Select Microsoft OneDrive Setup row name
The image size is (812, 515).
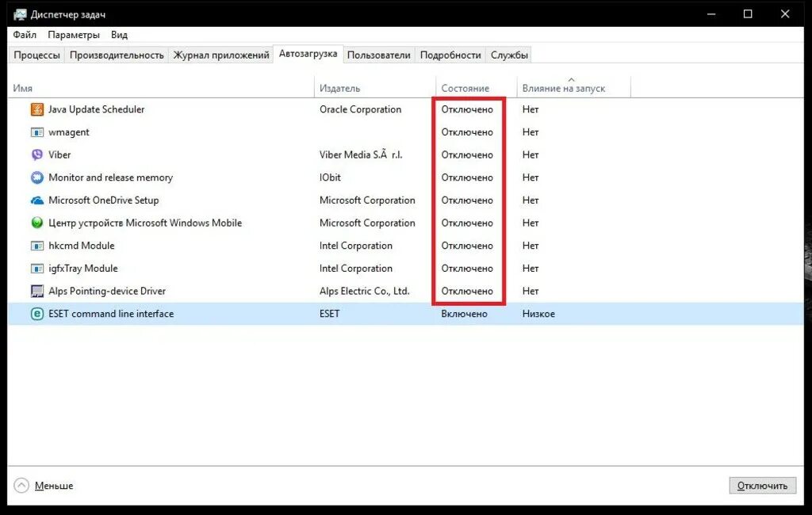(104, 200)
